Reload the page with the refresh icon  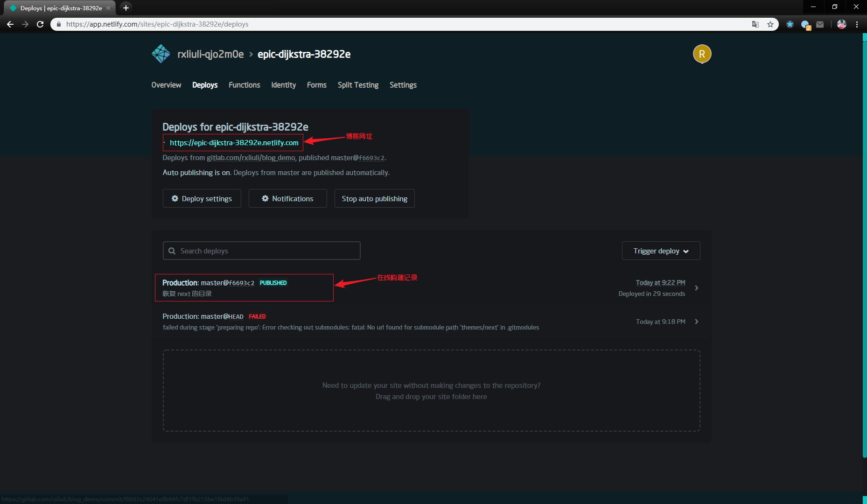pos(40,24)
